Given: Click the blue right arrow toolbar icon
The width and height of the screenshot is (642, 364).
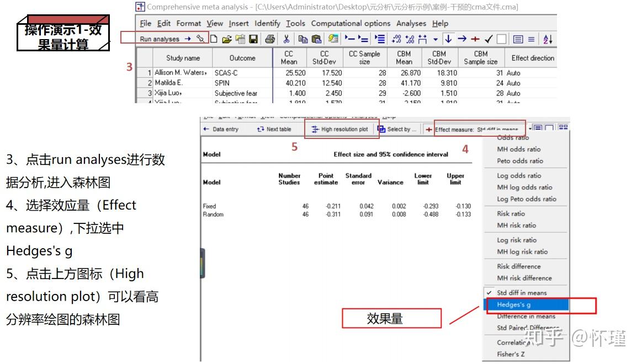Looking at the screenshot, I should pos(462,39).
